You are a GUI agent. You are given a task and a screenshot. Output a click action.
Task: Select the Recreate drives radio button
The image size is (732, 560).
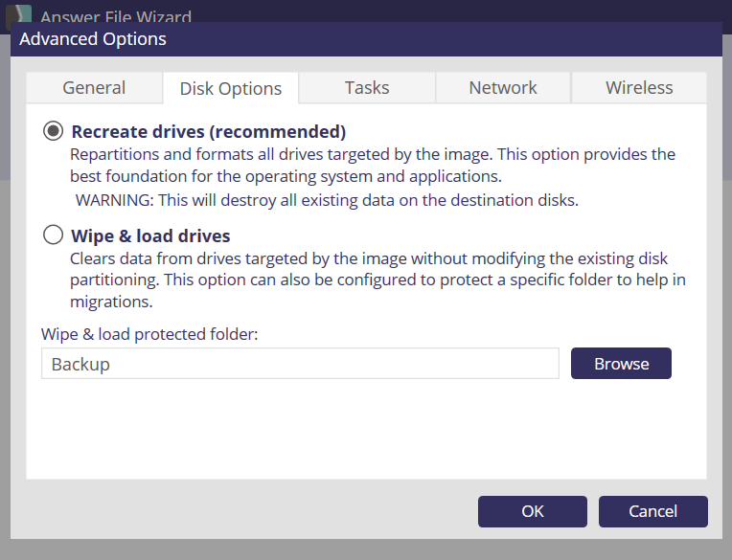click(x=54, y=131)
